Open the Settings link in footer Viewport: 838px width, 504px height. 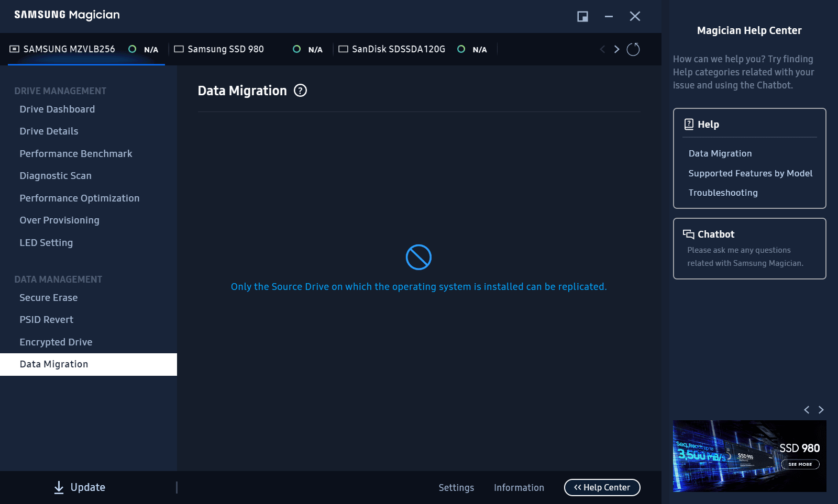456,488
